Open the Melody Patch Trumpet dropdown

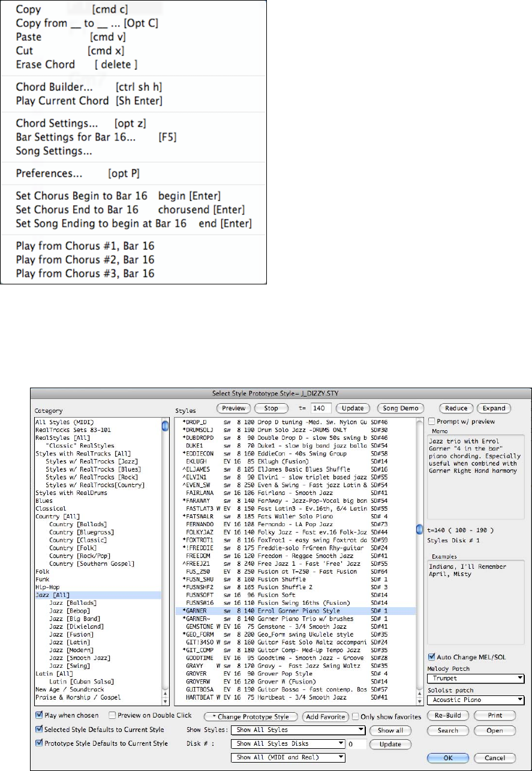coord(476,679)
